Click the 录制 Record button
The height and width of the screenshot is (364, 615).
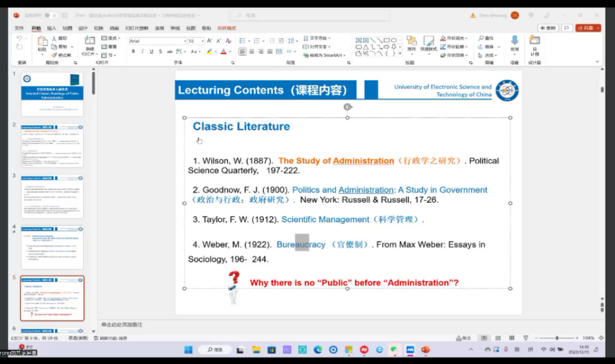548,28
